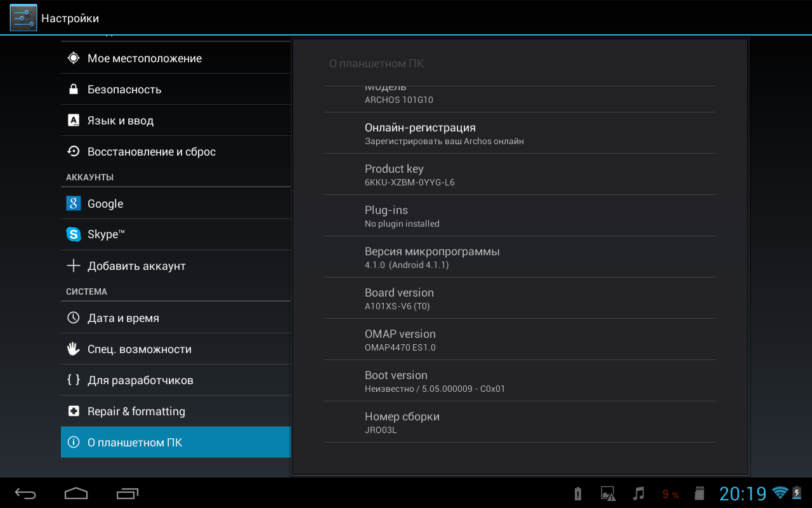Tap the 20:19 clock in status bar
The image size is (812, 508).
pyautogui.click(x=743, y=493)
